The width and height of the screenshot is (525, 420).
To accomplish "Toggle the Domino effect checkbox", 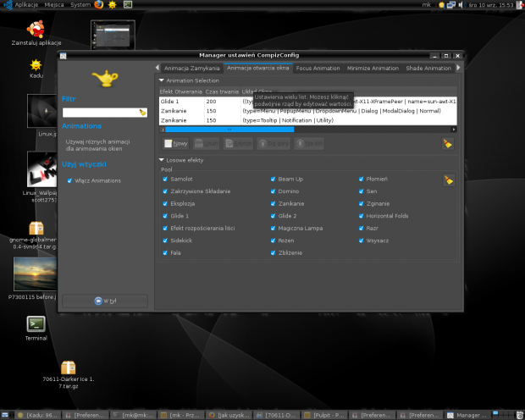I will pyautogui.click(x=273, y=191).
